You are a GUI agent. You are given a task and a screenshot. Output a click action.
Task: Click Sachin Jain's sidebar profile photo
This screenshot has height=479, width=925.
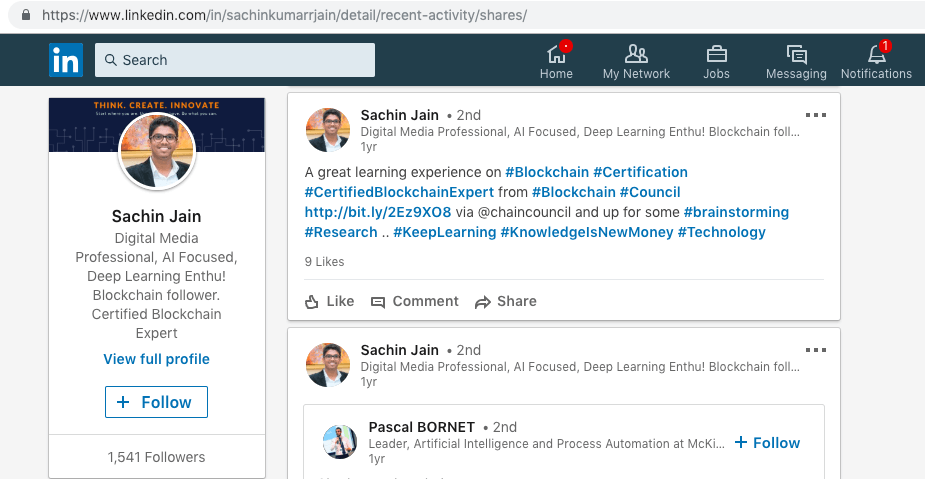(157, 152)
